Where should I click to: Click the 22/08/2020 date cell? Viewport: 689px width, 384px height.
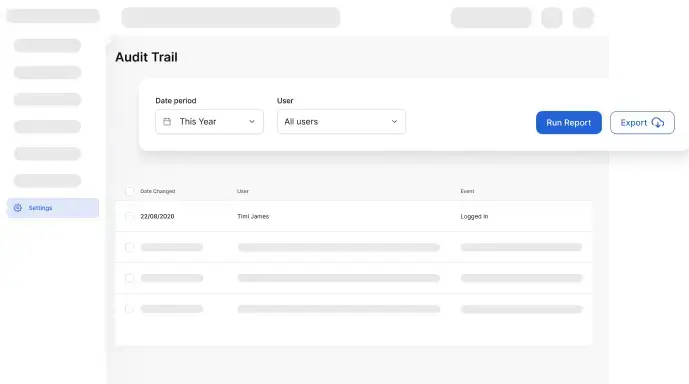(x=157, y=216)
